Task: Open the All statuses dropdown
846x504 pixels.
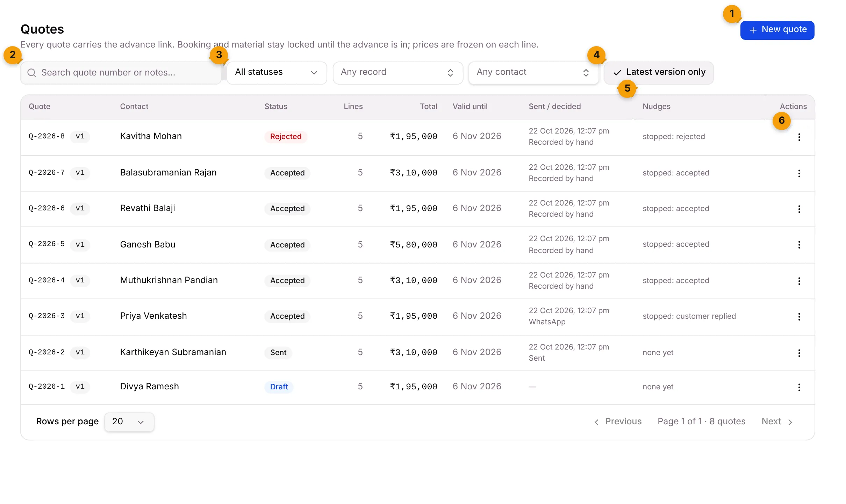Action: tap(277, 72)
